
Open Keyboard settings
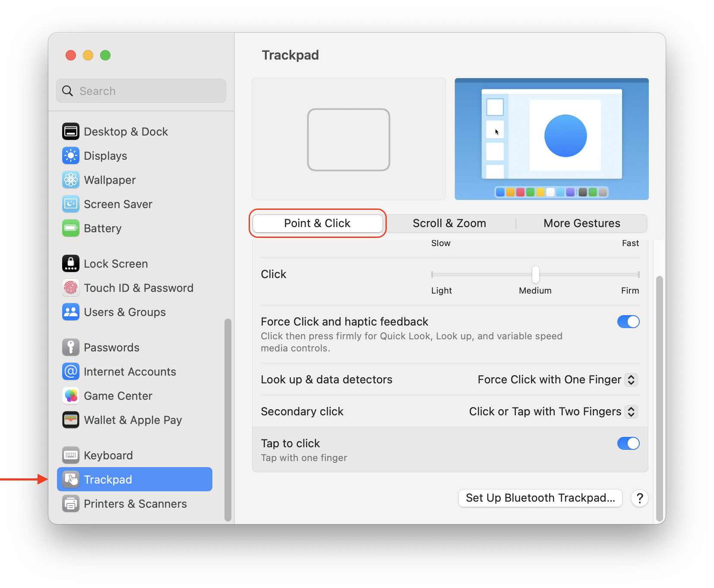click(x=108, y=455)
